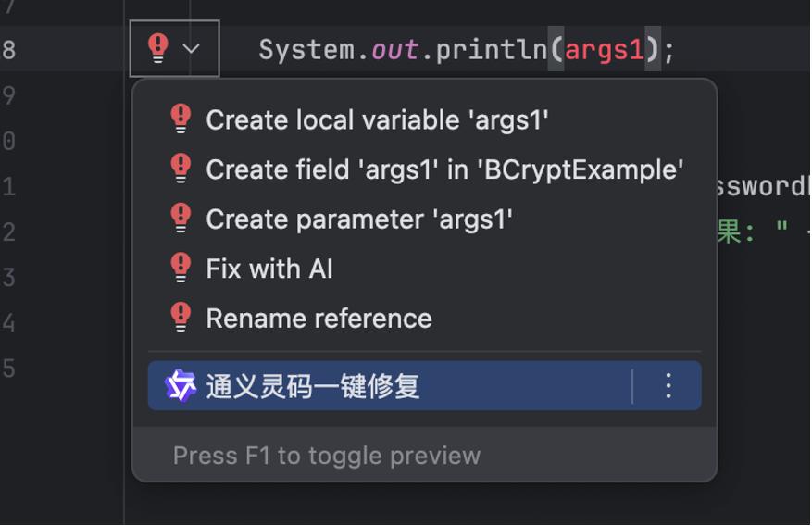Select Create field 'args1' in 'BCryptExample'
This screenshot has width=812, height=526.
point(424,169)
